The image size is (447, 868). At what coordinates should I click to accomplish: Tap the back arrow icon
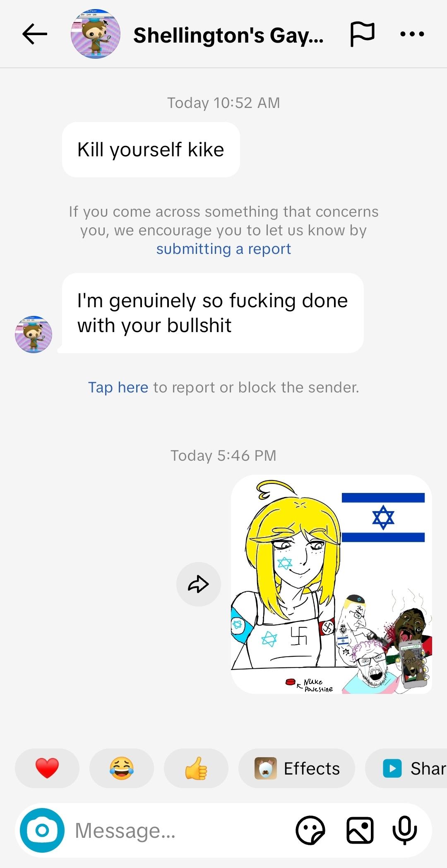[x=35, y=34]
